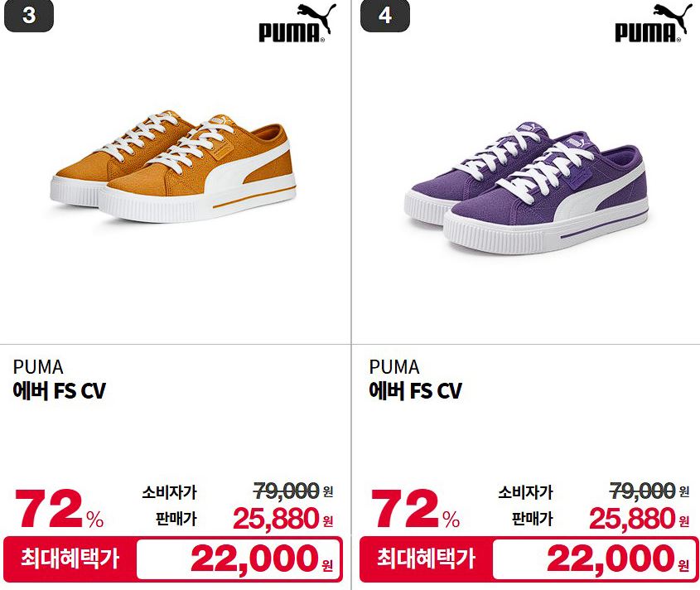Click 25,880원 sale price of item 3
This screenshot has width=700, height=590.
pyautogui.click(x=283, y=519)
